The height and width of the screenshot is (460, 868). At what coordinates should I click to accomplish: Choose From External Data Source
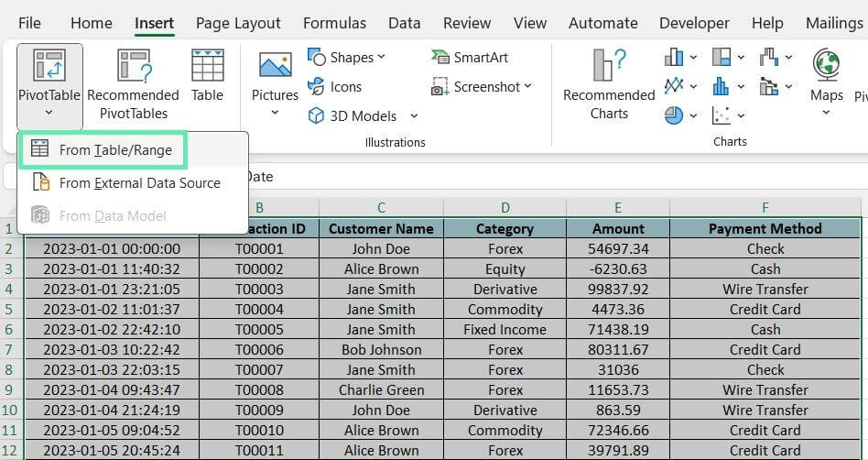pos(133,183)
